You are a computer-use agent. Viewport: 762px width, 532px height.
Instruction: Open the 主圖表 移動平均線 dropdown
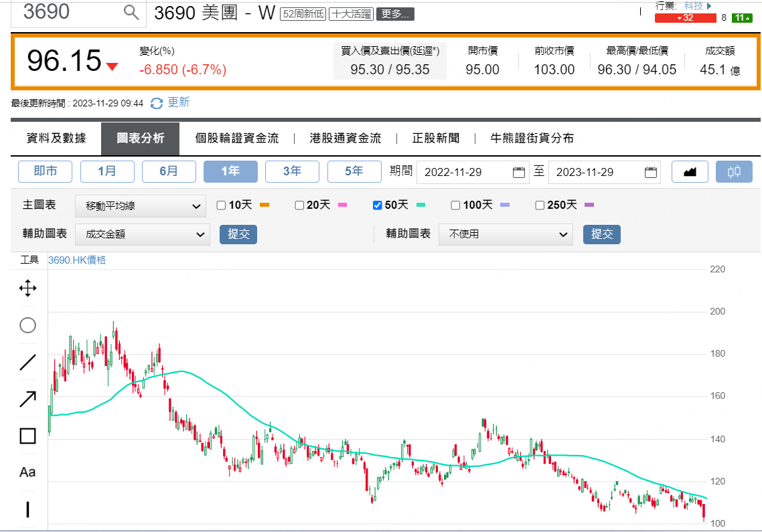(141, 206)
